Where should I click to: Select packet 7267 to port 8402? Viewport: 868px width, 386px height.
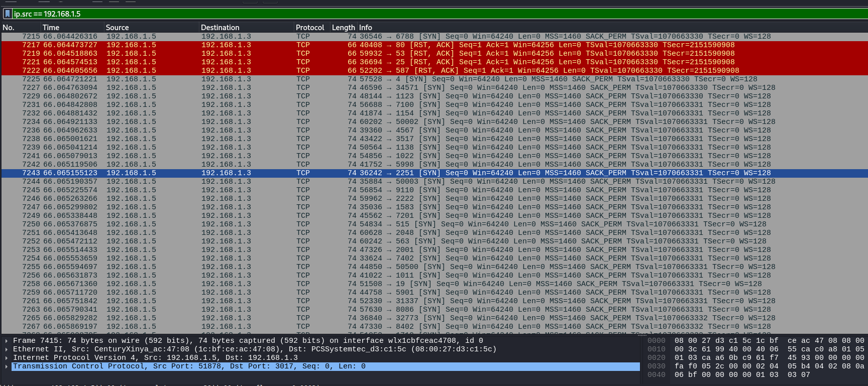435,327
